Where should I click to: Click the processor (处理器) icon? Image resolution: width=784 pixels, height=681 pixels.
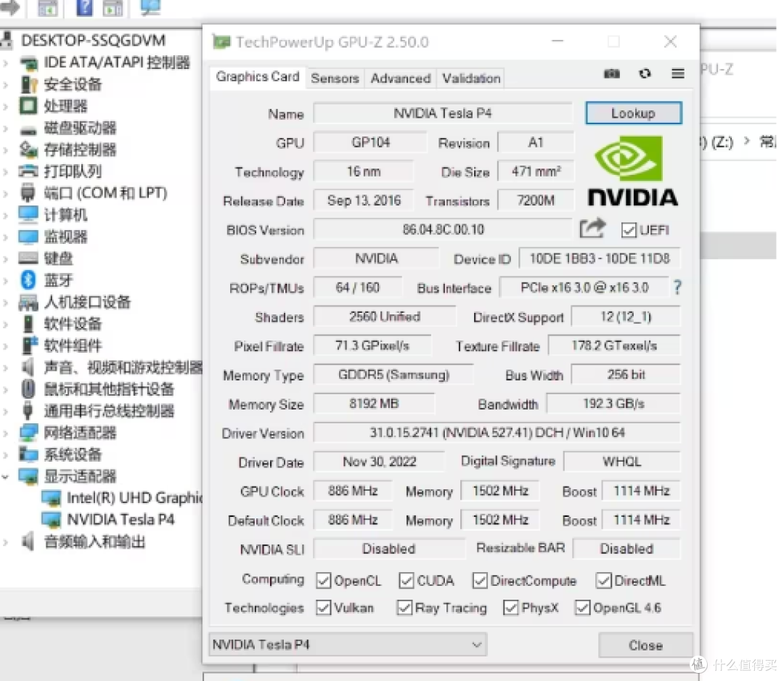point(28,106)
